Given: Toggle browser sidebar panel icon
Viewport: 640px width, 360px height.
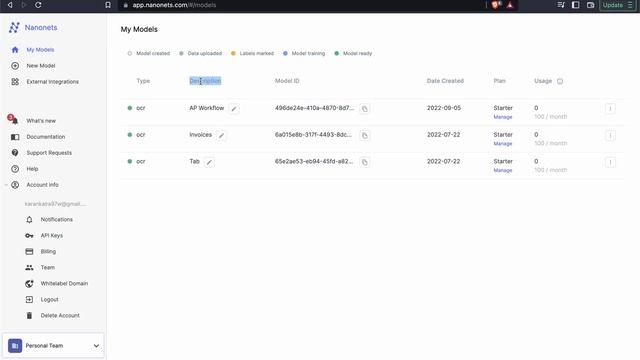Looking at the screenshot, I should click(576, 5).
